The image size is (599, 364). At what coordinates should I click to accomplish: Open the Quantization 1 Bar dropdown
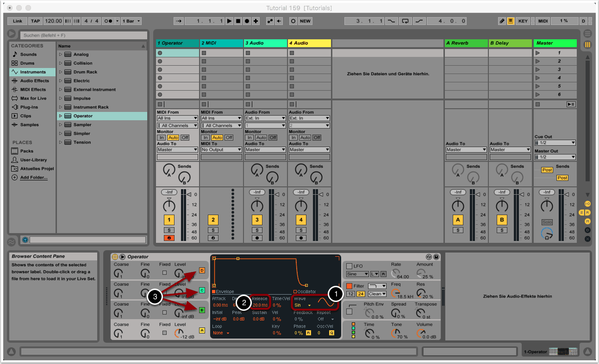131,21
